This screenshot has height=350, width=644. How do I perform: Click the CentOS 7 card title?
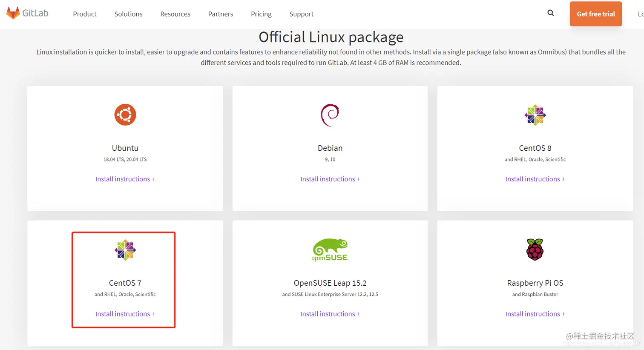click(x=125, y=283)
